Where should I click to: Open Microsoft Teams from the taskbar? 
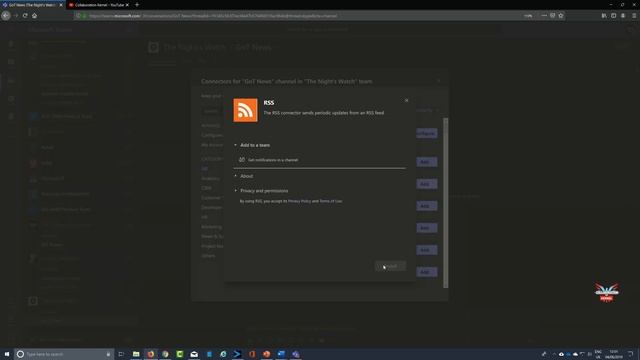coord(296,354)
